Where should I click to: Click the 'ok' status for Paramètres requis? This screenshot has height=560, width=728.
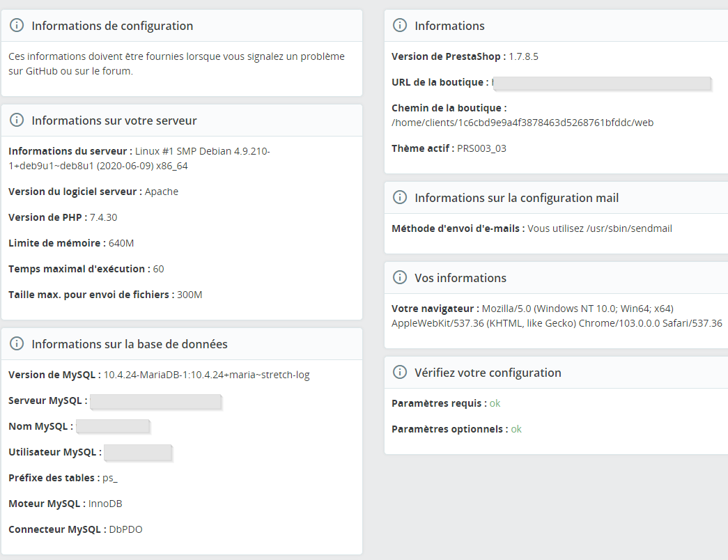(x=495, y=403)
